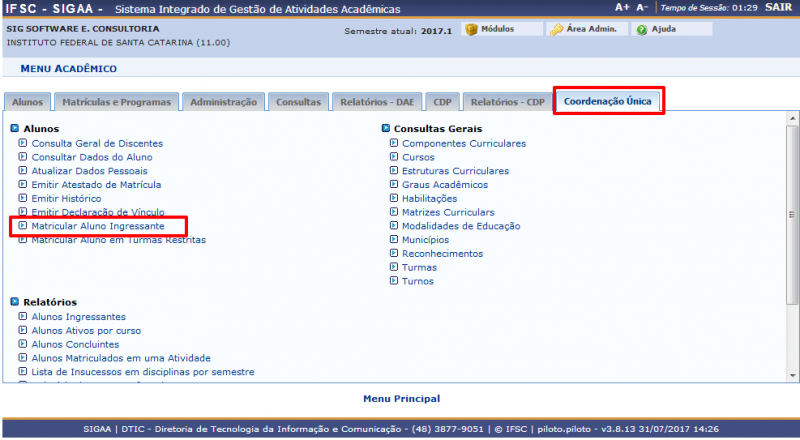
Task: Select the Relatórios - DAE tab
Action: [x=376, y=102]
